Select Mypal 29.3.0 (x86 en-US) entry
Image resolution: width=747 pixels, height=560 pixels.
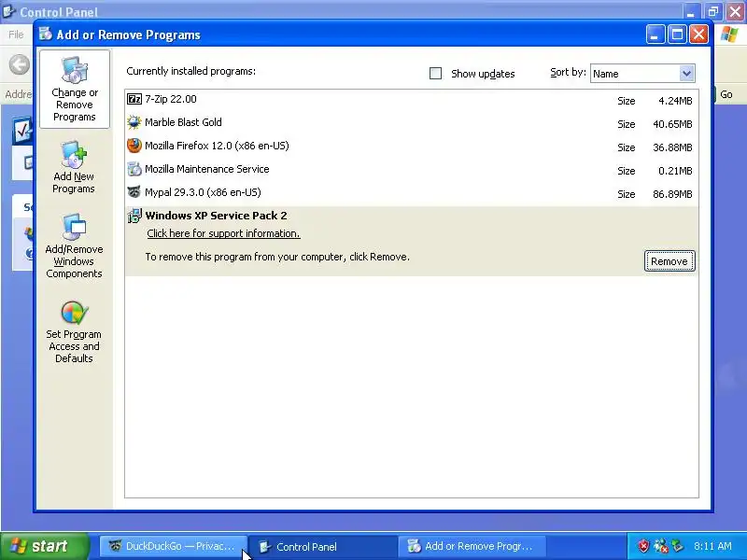click(412, 193)
